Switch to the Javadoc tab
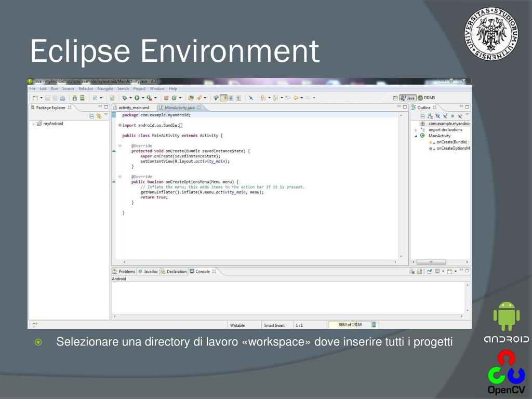This screenshot has height=399, width=532. [148, 271]
